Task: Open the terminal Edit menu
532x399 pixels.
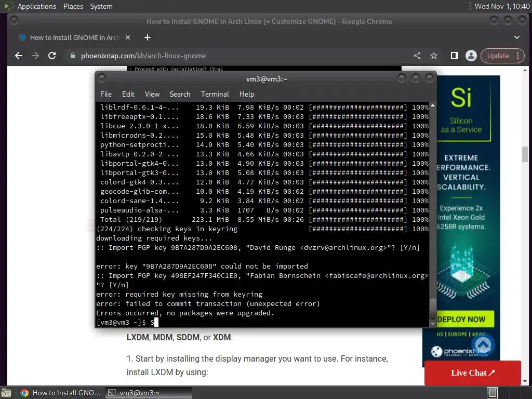Action: pyautogui.click(x=128, y=94)
